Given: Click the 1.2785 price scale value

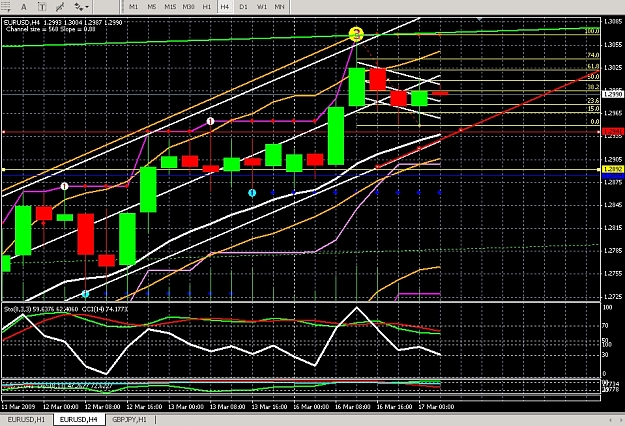Looking at the screenshot, I should 613,251.
